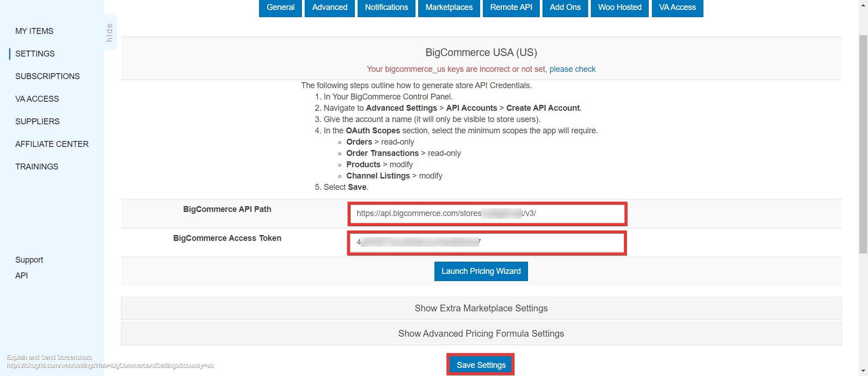This screenshot has width=868, height=376.
Task: Click the Support link
Action: pos(29,260)
